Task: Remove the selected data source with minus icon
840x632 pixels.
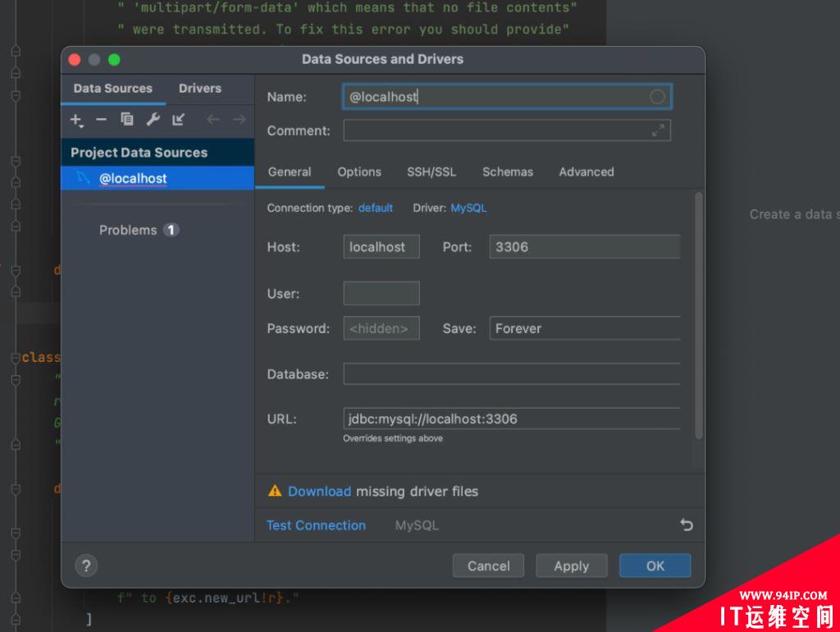Action: 101,119
